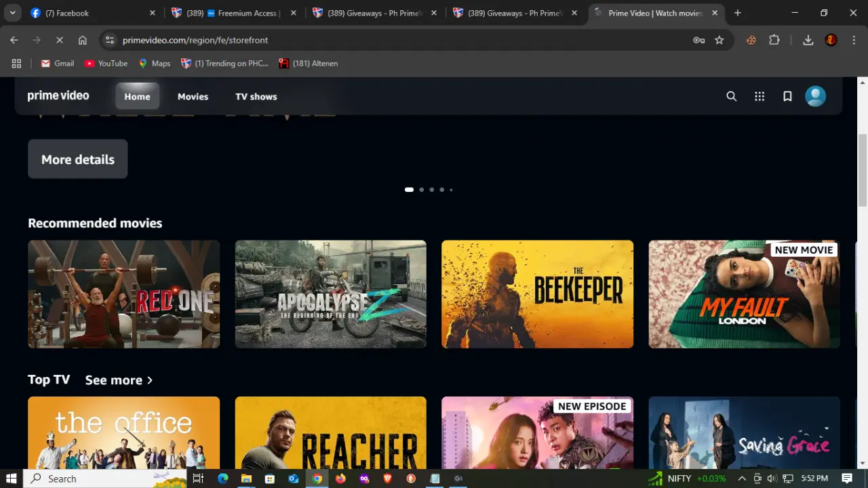Viewport: 868px width, 488px height.
Task: Open the apps grid menu icon
Action: 759,96
